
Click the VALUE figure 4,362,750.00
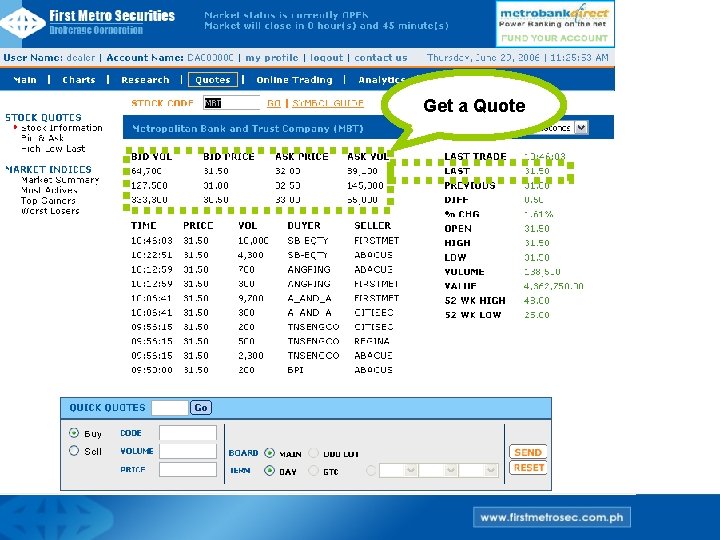coord(553,286)
